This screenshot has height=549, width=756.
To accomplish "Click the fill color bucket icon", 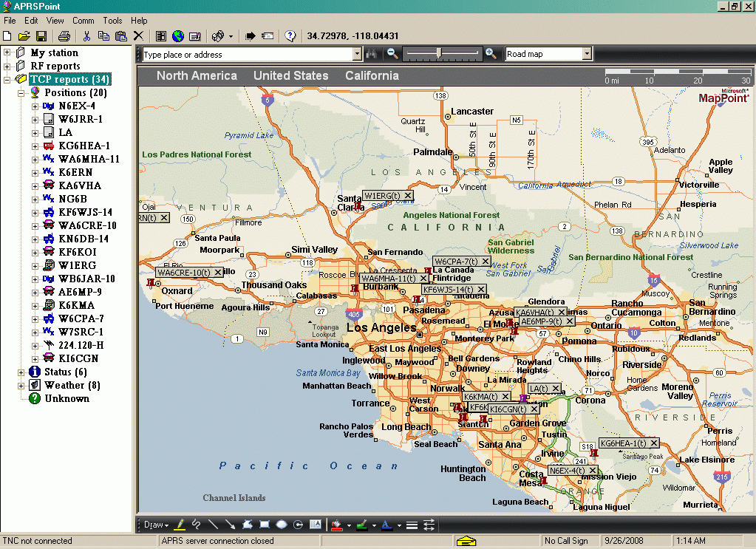I will (337, 525).
